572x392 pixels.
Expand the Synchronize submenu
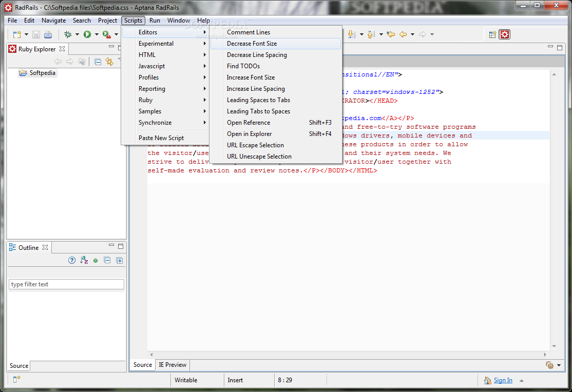tap(166, 123)
